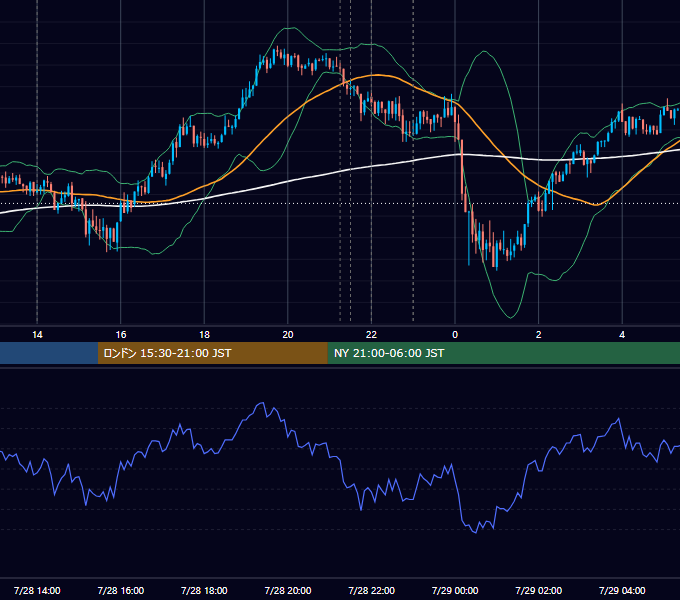This screenshot has height=600, width=680.
Task: Click the hour label 20 on upper axis
Action: point(288,335)
